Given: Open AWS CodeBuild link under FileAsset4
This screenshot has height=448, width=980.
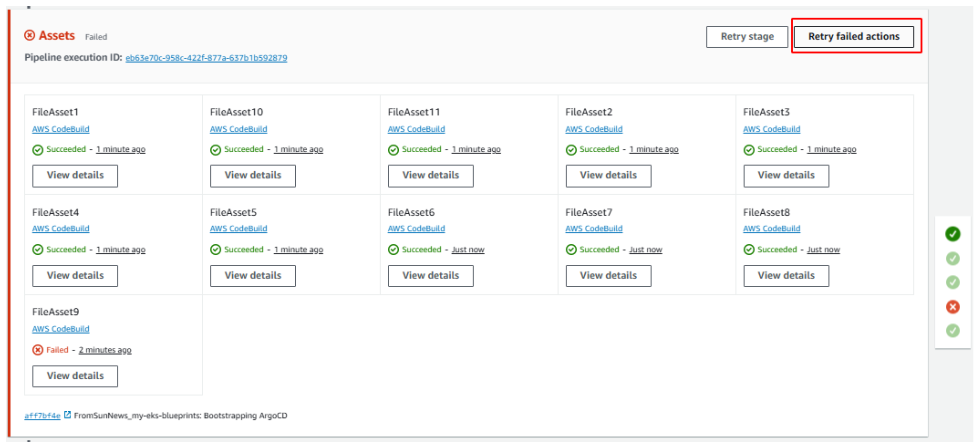Looking at the screenshot, I should click(61, 229).
